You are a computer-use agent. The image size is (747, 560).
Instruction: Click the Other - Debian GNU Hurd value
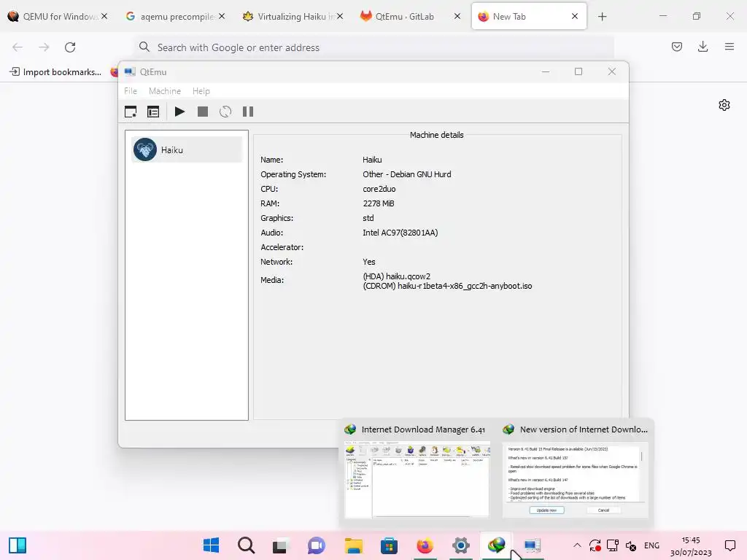[407, 174]
